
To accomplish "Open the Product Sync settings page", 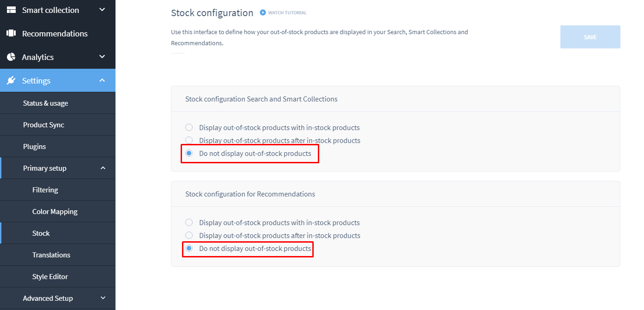I will [x=43, y=125].
